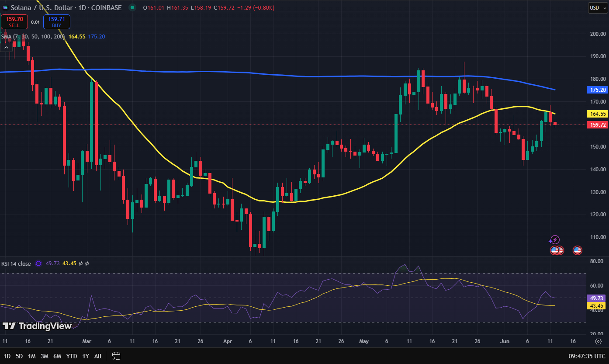Click the 159.71 BUY button
Screen dimensions: 609x364
pyautogui.click(x=57, y=22)
